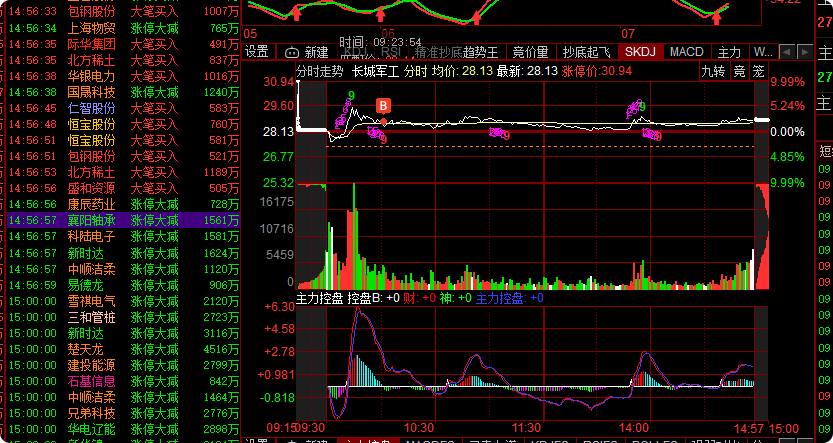Select the active SKDJ indicator tab

(x=640, y=52)
